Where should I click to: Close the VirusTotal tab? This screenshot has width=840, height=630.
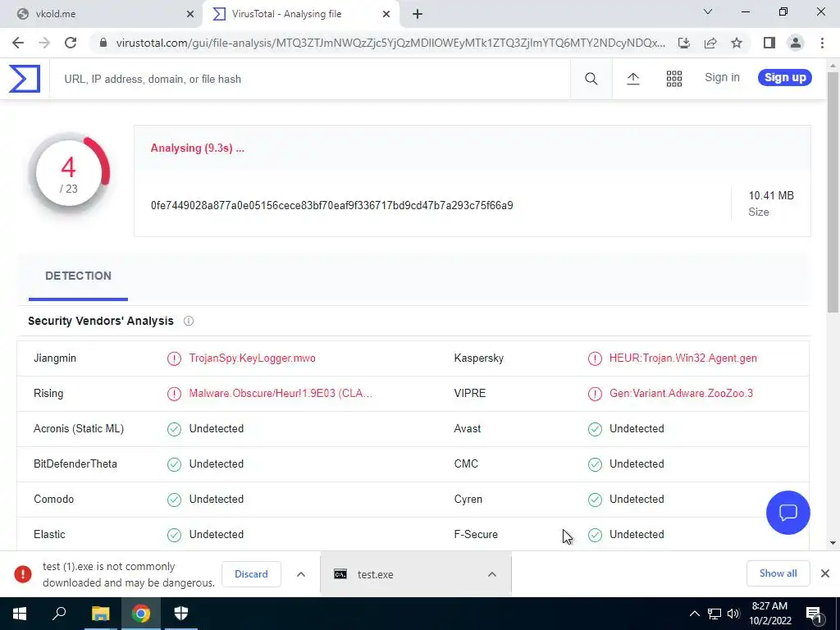[x=386, y=14]
